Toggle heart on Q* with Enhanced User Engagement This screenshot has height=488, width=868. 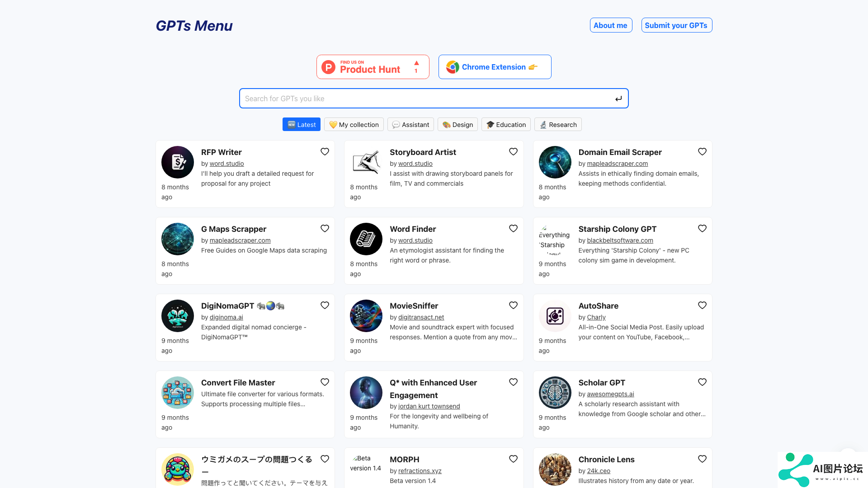pyautogui.click(x=513, y=382)
